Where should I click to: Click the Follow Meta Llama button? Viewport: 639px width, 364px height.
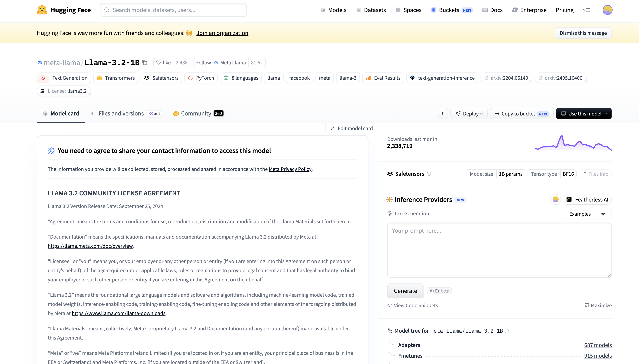[x=221, y=63]
